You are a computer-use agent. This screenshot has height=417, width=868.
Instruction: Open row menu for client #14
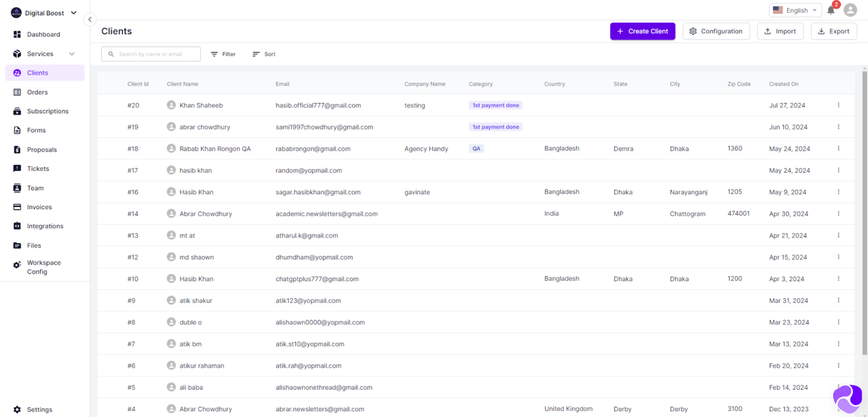click(838, 214)
